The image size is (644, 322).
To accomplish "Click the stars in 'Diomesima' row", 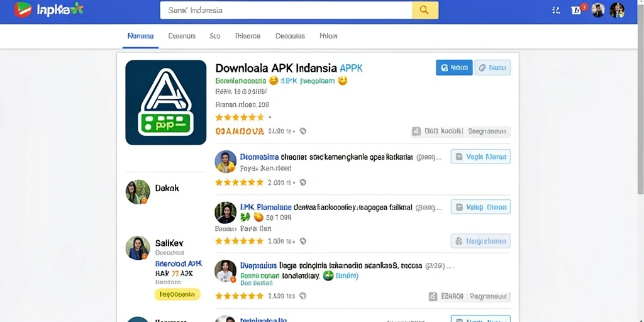I will (x=239, y=182).
